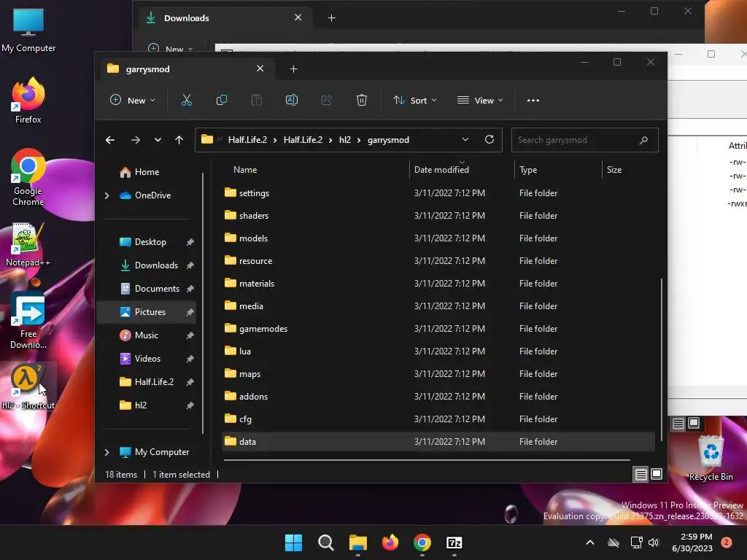Add a new tab in garrysmod window

[293, 69]
